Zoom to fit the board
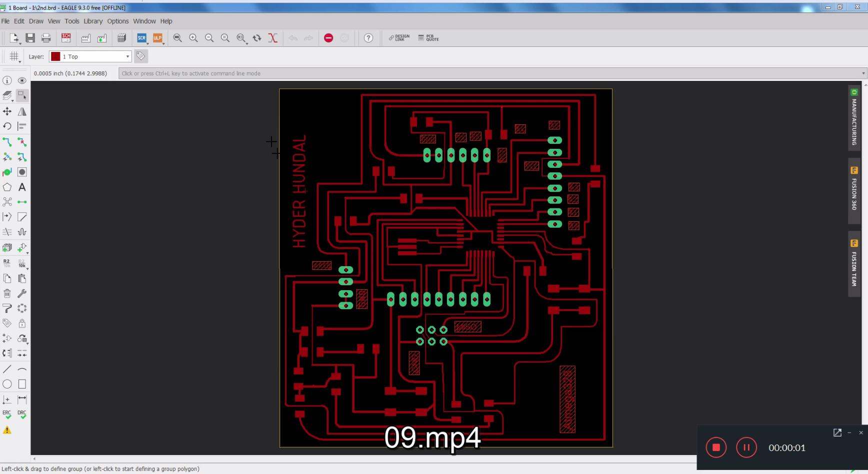Viewport: 868px width, 474px height. (177, 38)
